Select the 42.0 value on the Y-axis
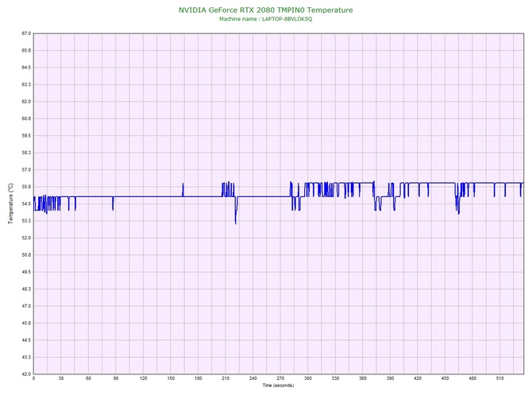Viewport: 532px width, 399px height. point(25,374)
